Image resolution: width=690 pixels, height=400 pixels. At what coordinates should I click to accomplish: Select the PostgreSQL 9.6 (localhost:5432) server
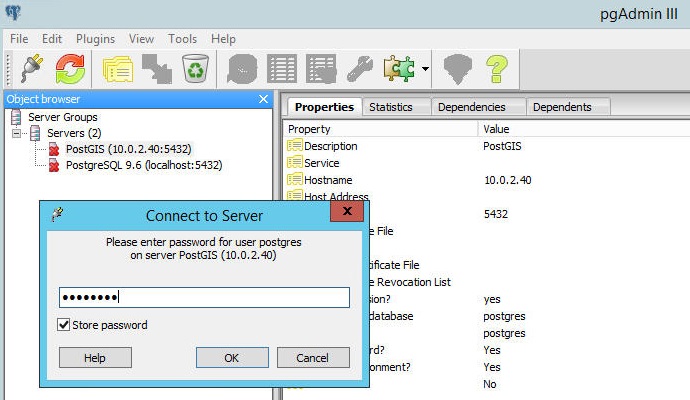click(x=144, y=165)
